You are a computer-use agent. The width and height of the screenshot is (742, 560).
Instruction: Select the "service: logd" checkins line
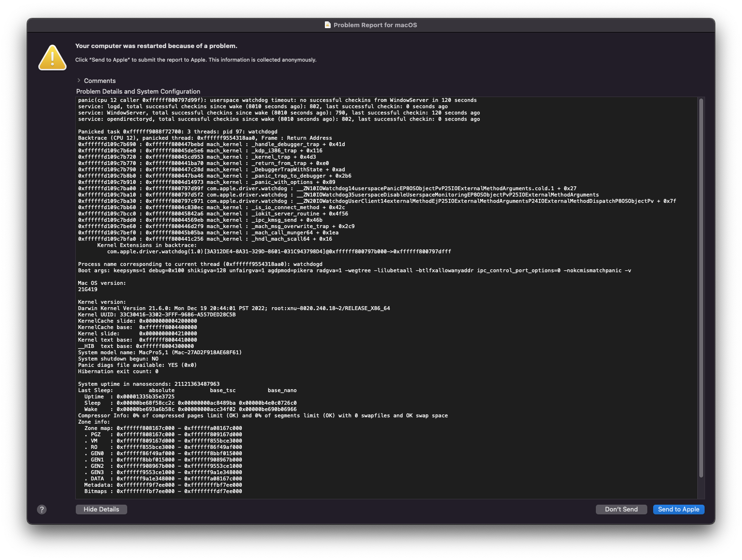[263, 107]
